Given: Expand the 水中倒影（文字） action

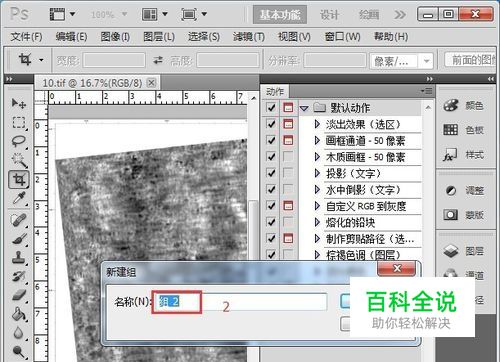Looking at the screenshot, I should coord(317,190).
